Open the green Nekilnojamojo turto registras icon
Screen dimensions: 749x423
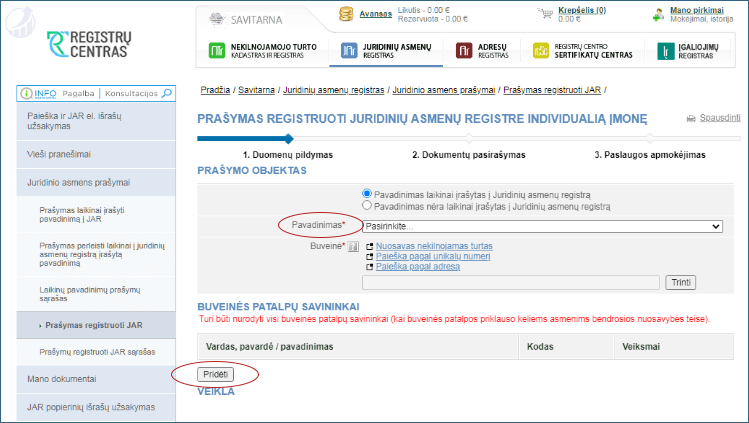(217, 50)
